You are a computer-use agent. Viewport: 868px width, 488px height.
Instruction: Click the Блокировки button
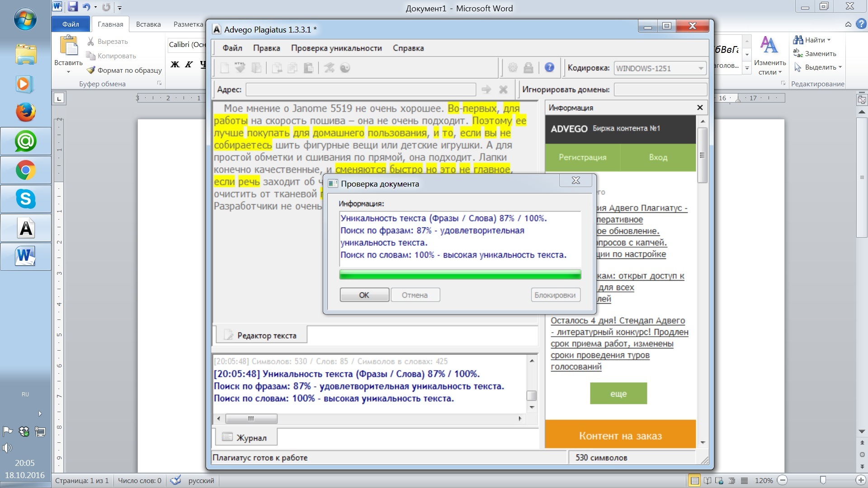point(555,295)
